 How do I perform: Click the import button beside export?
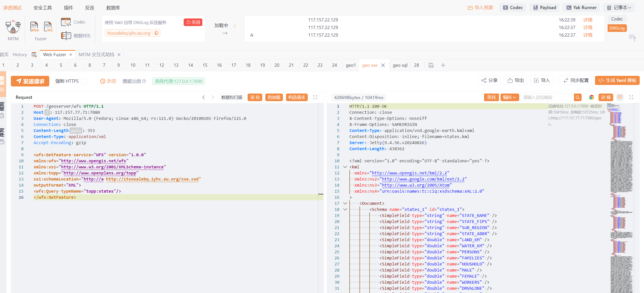[x=542, y=80]
